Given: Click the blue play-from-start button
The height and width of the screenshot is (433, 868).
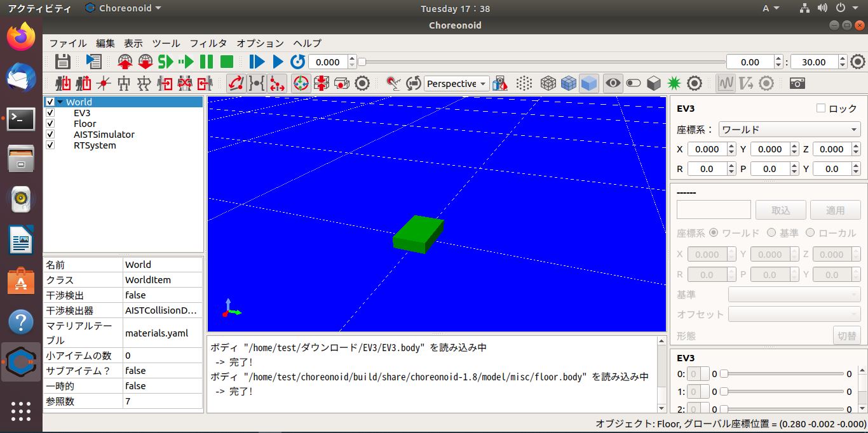Looking at the screenshot, I should point(257,62).
